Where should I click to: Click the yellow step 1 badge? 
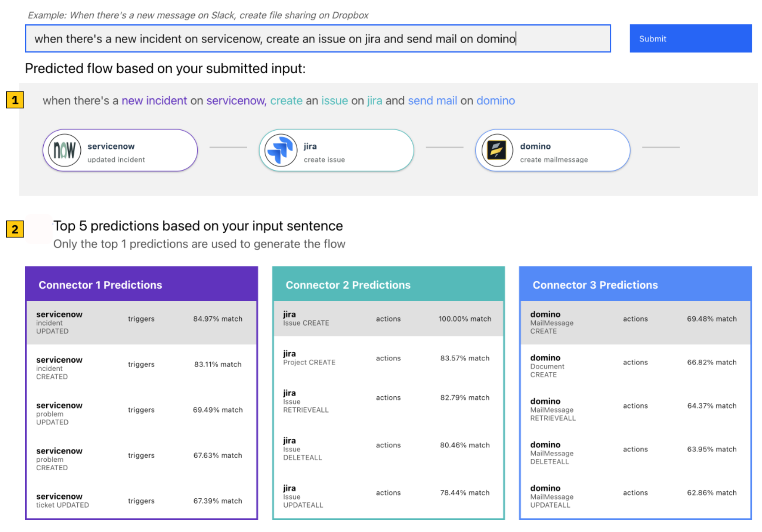click(x=15, y=100)
